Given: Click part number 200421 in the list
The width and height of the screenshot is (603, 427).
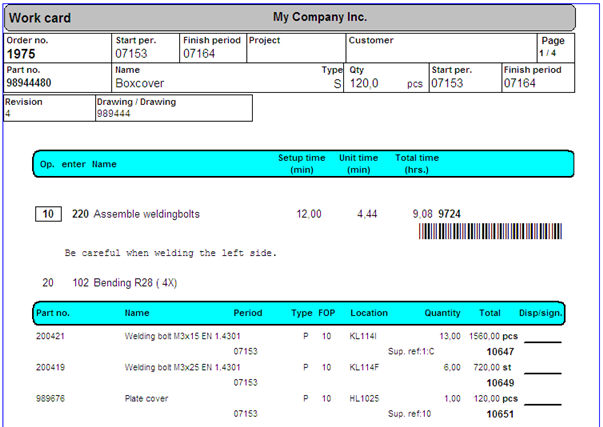Looking at the screenshot, I should pos(51,337).
